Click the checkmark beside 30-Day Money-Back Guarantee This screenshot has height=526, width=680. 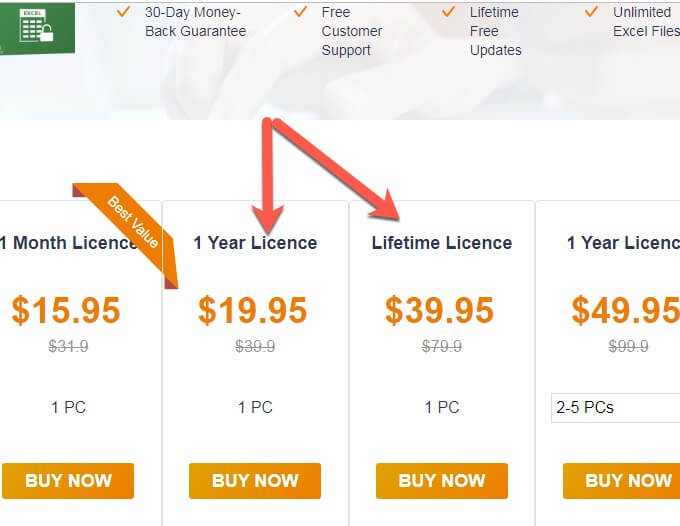124,12
